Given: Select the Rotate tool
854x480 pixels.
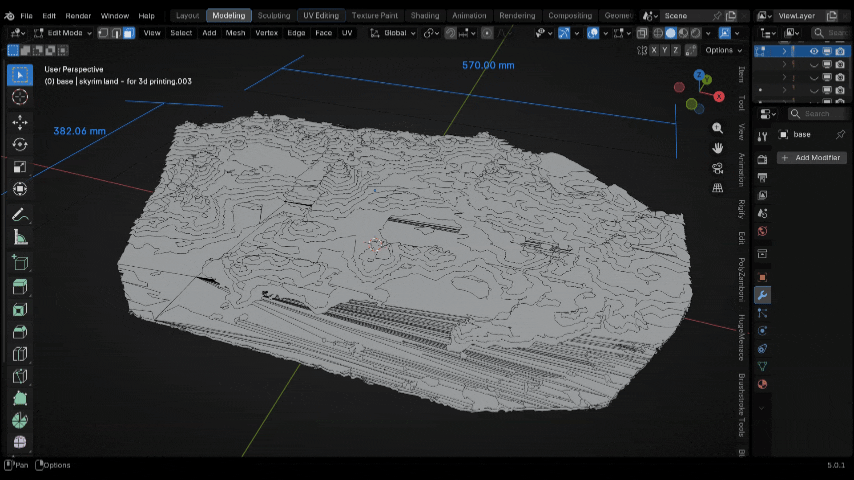Looking at the screenshot, I should click(x=20, y=144).
